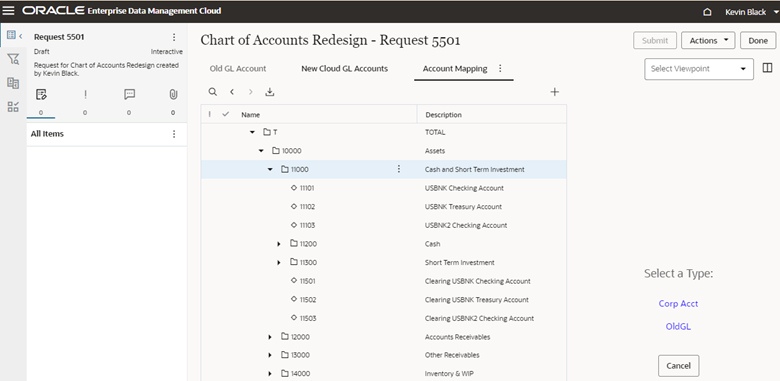Toggle side-by-side layout icon
Image resolution: width=780 pixels, height=381 pixels.
tap(767, 68)
